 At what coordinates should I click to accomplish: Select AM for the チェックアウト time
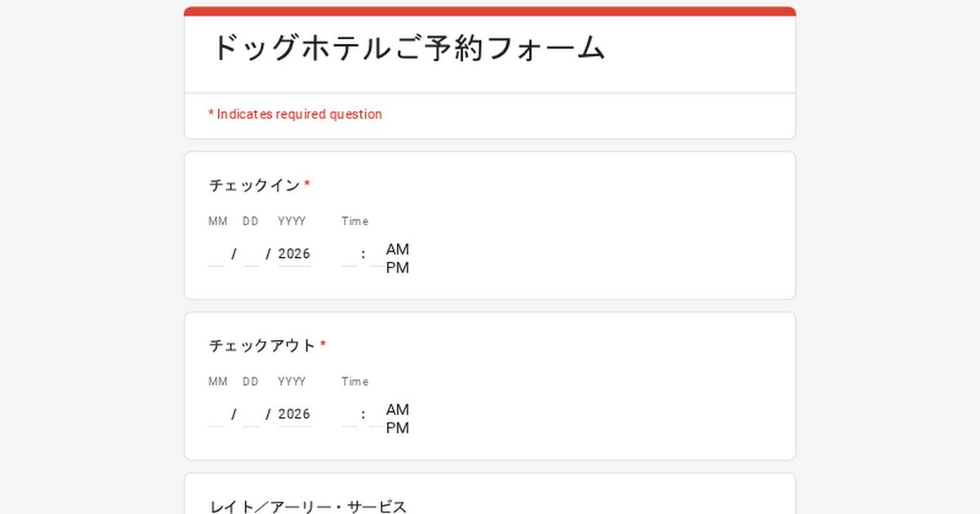click(x=398, y=410)
